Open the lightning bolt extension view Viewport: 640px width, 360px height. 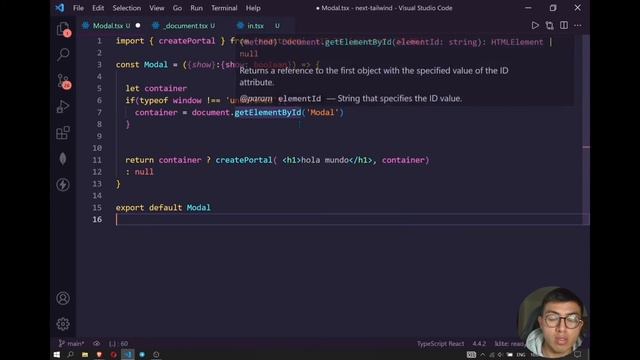click(x=63, y=184)
